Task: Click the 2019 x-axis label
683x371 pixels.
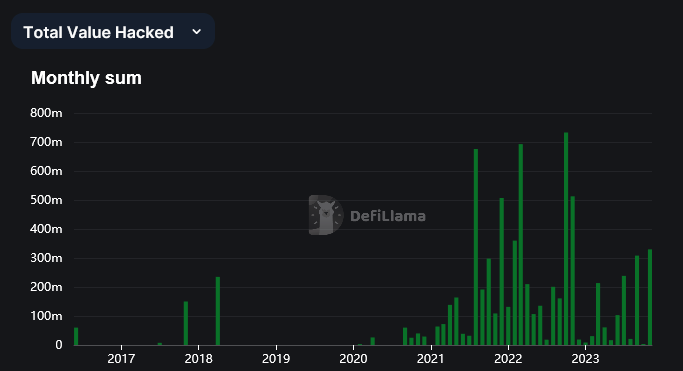Action: click(276, 358)
